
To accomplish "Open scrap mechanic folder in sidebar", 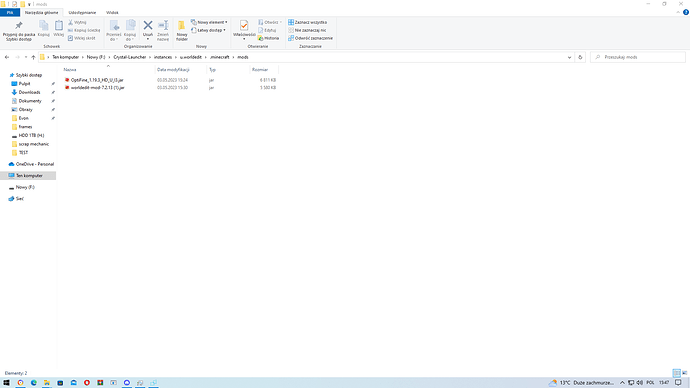I will point(33,144).
